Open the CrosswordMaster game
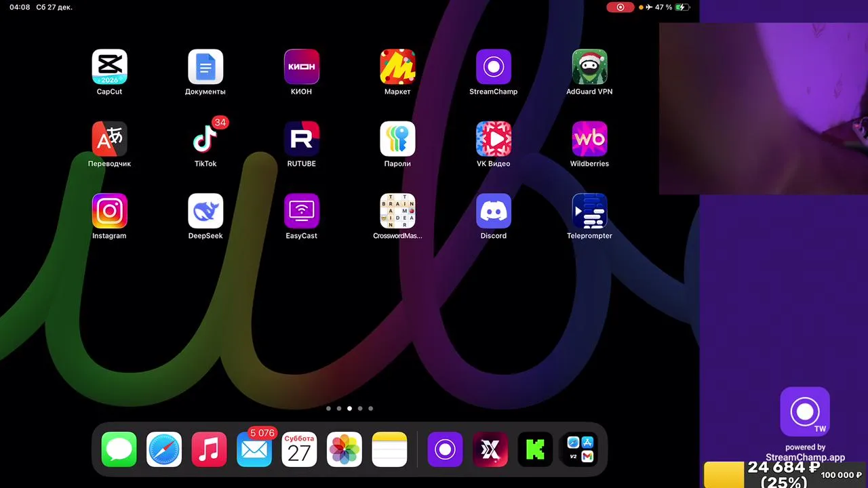The image size is (868, 488). pyautogui.click(x=397, y=211)
